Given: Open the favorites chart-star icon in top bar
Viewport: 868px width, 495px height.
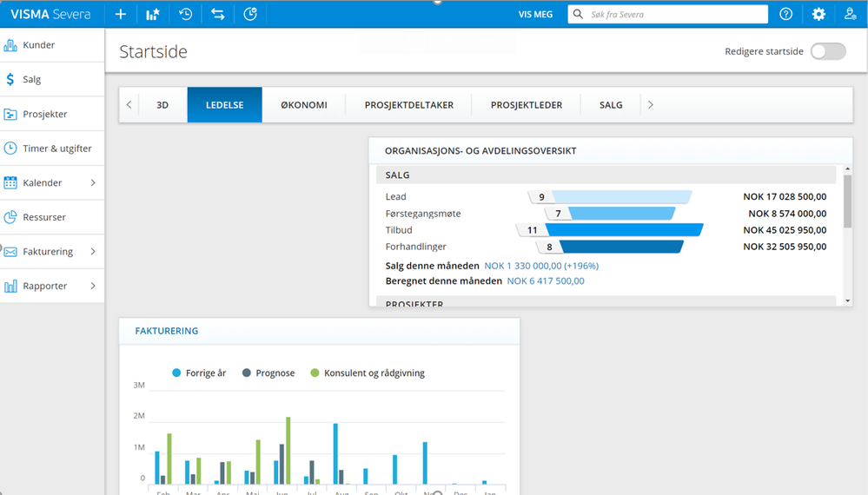Looking at the screenshot, I should (x=153, y=15).
